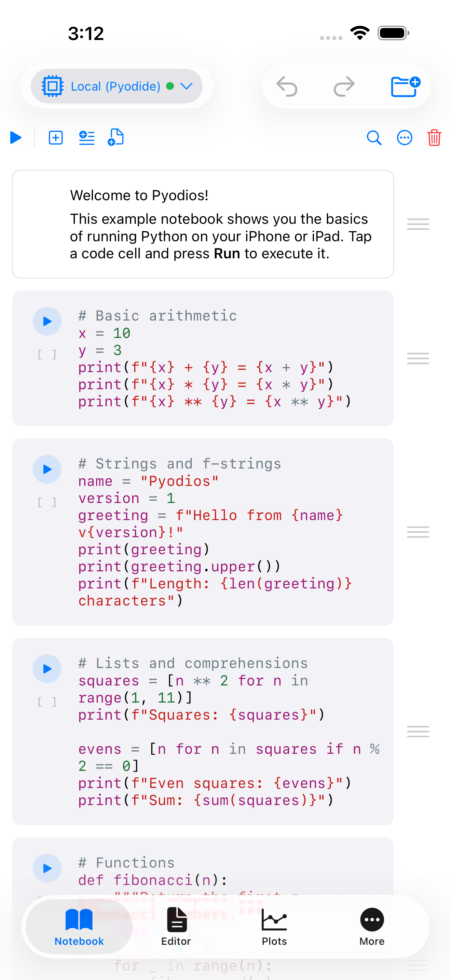The image size is (451, 980).
Task: Run all cells with the toolbar play icon
Action: click(x=16, y=138)
